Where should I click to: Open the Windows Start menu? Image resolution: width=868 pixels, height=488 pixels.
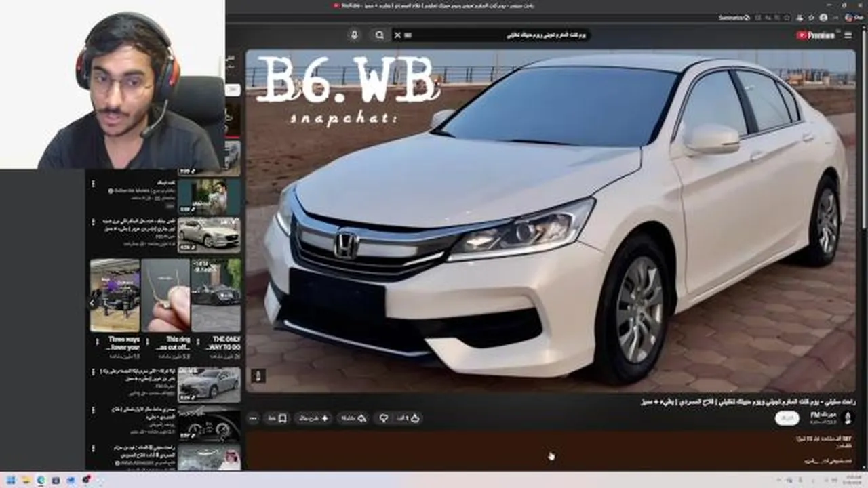(x=12, y=480)
